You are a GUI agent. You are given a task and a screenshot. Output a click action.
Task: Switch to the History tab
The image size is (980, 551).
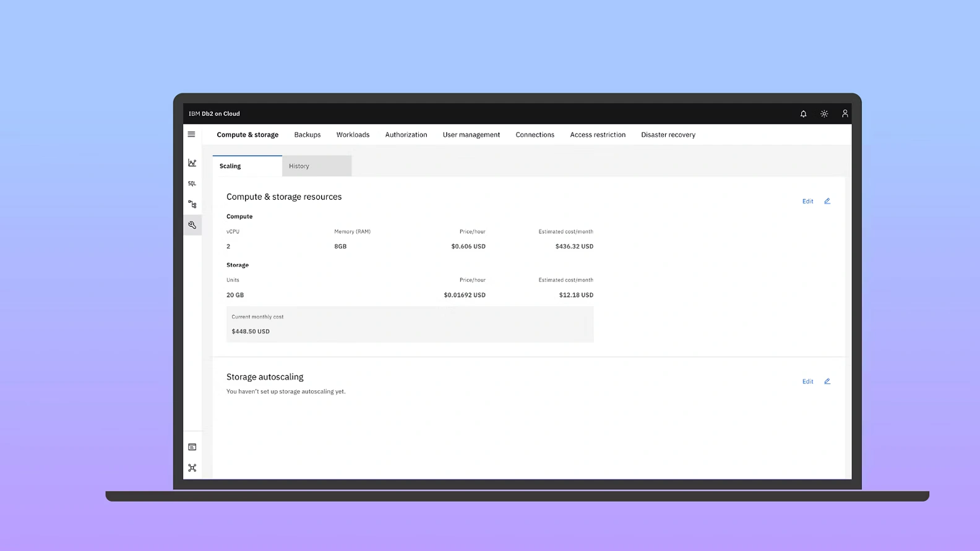[x=316, y=166]
